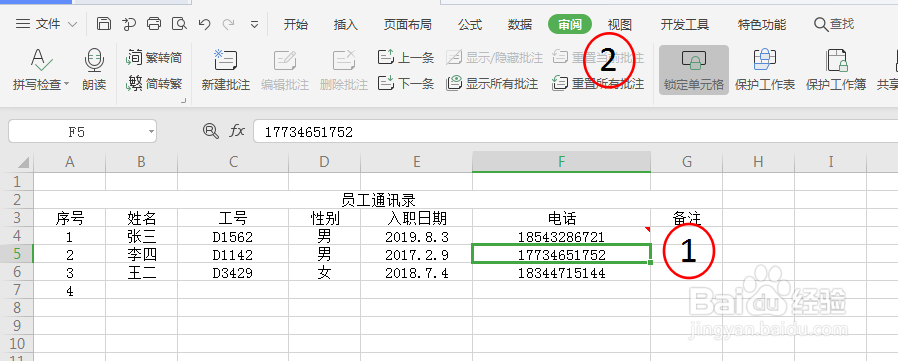Image resolution: width=898 pixels, height=361 pixels.
Task: Click the 电话 header cell
Action: click(561, 218)
